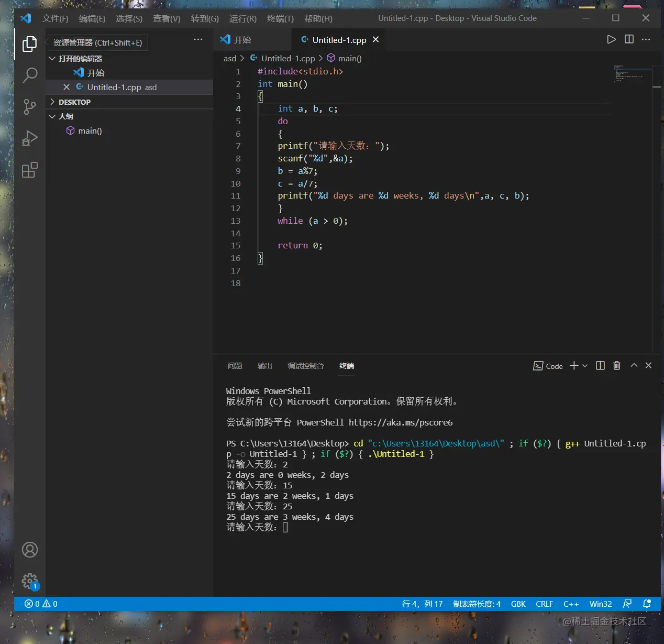Click the terminal input prompt cursor

click(285, 527)
